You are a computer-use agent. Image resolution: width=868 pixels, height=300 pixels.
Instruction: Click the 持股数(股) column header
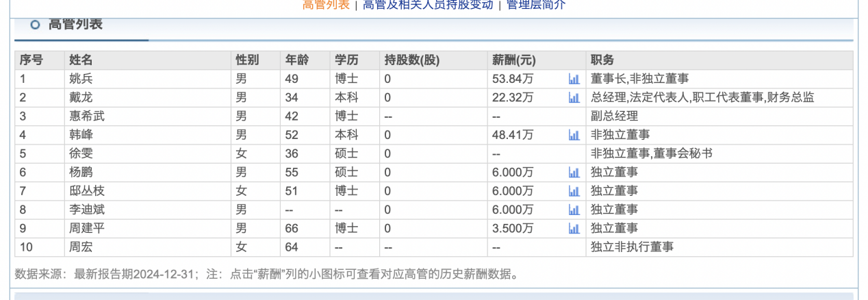[x=411, y=60]
